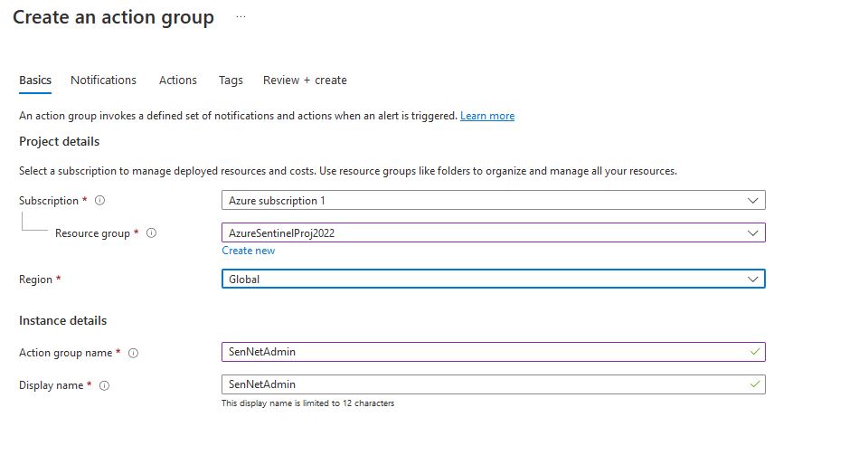The height and width of the screenshot is (455, 868).
Task: Click the info icon next to Resource group
Action: (x=151, y=233)
